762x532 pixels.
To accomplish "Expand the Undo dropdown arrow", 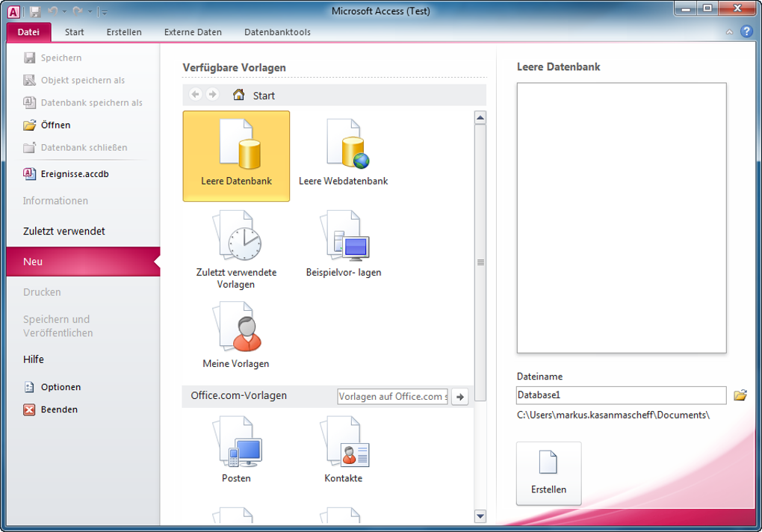I will pos(64,11).
